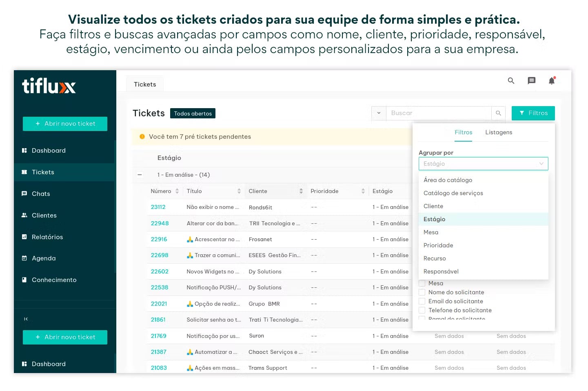Click the Relatórios chart icon in sidebar
The height and width of the screenshot is (391, 588).
24,237
